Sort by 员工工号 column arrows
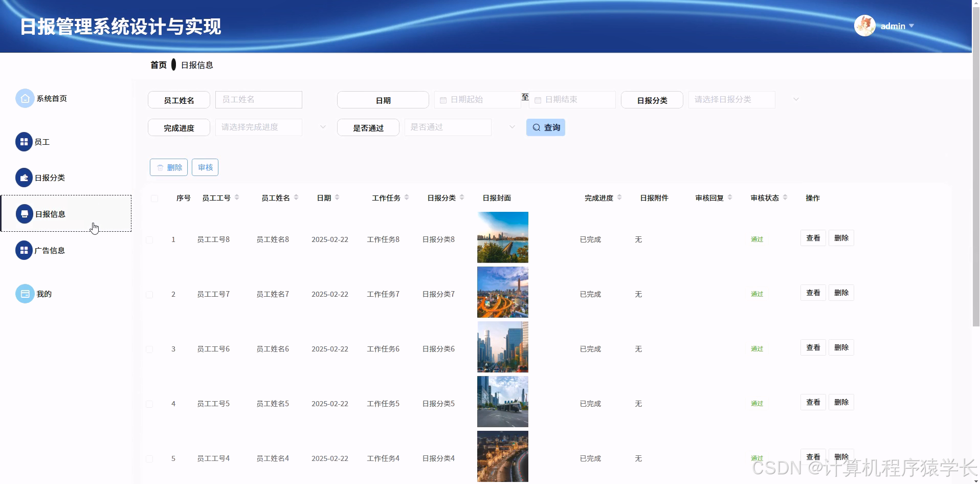 (x=237, y=197)
